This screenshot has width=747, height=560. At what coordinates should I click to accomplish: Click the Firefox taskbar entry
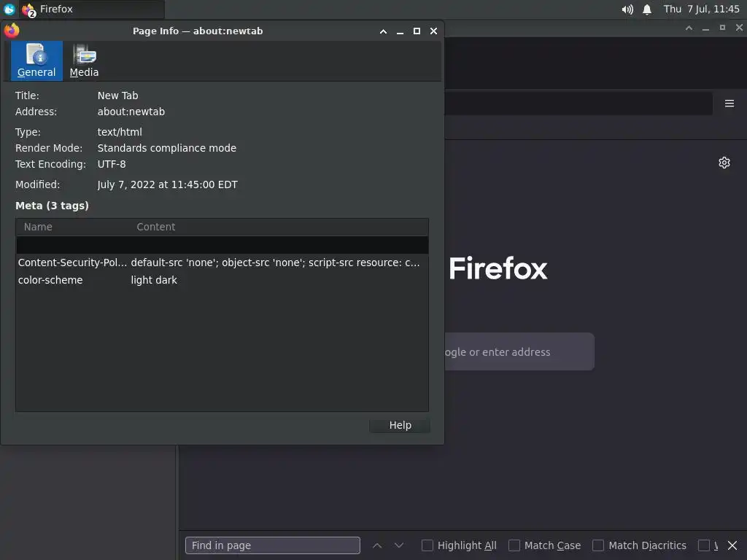(93, 9)
